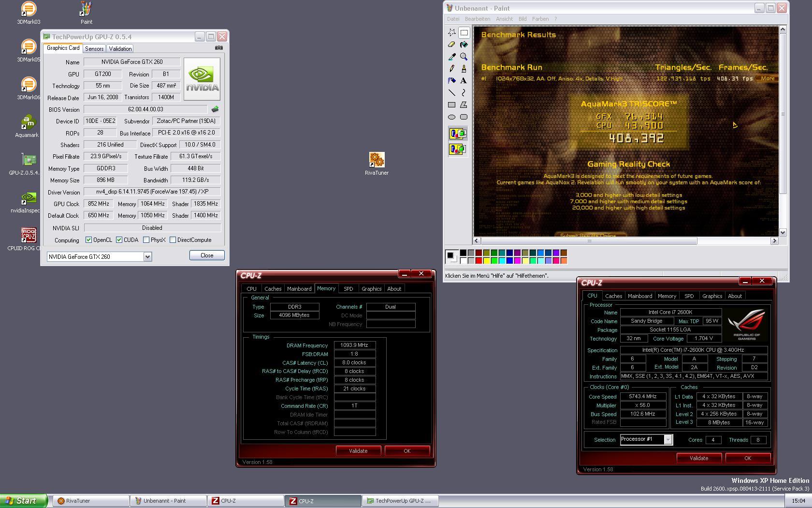Choose the Fill With Color bucket tool
Image resolution: width=812 pixels, height=508 pixels.
pyautogui.click(x=464, y=45)
